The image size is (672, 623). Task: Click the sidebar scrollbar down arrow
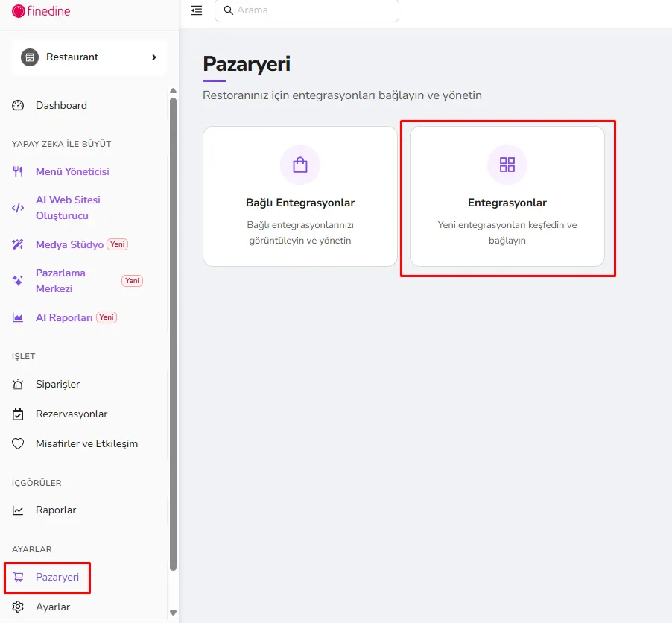[x=173, y=613]
